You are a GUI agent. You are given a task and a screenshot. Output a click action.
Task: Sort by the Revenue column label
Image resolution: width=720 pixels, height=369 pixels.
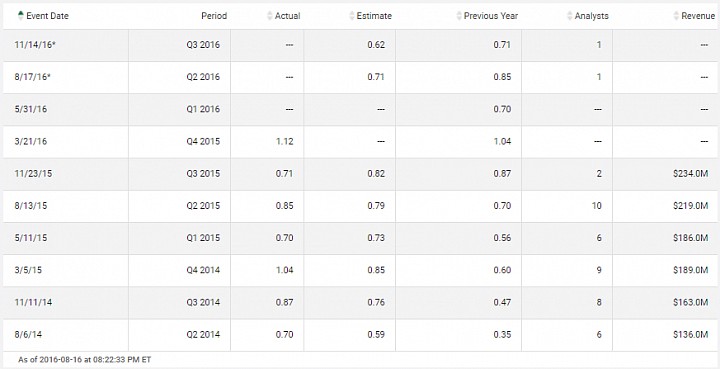[698, 16]
